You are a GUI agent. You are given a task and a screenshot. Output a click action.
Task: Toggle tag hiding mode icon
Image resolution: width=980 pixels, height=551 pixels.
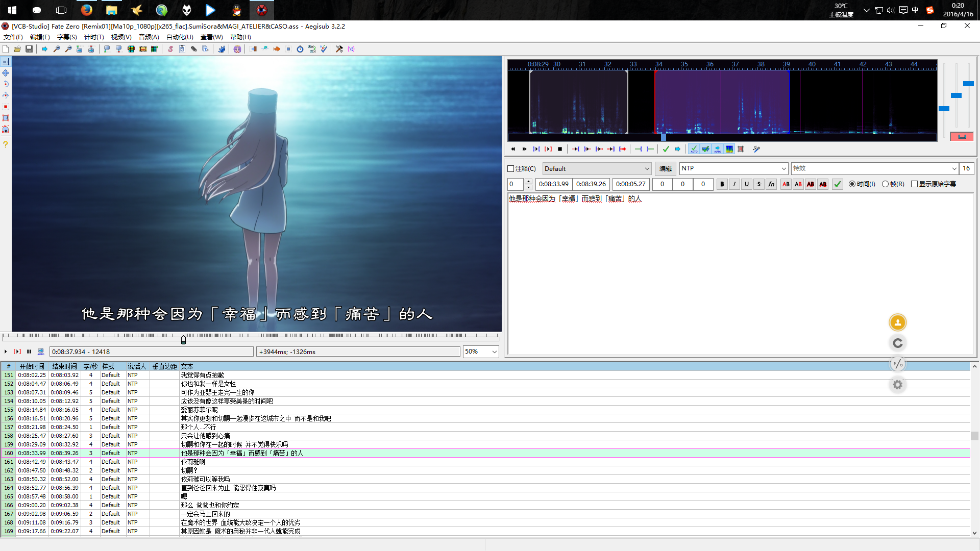tap(351, 49)
